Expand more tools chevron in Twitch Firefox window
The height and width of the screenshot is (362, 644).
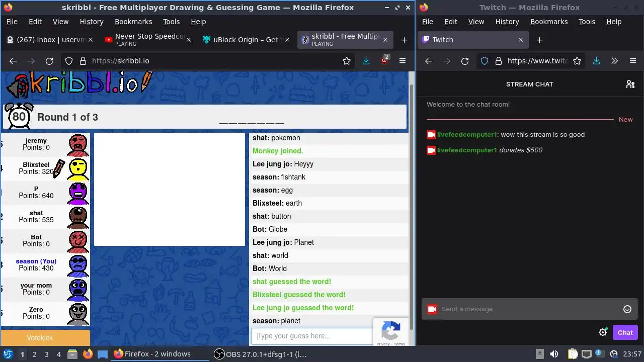pos(614,61)
